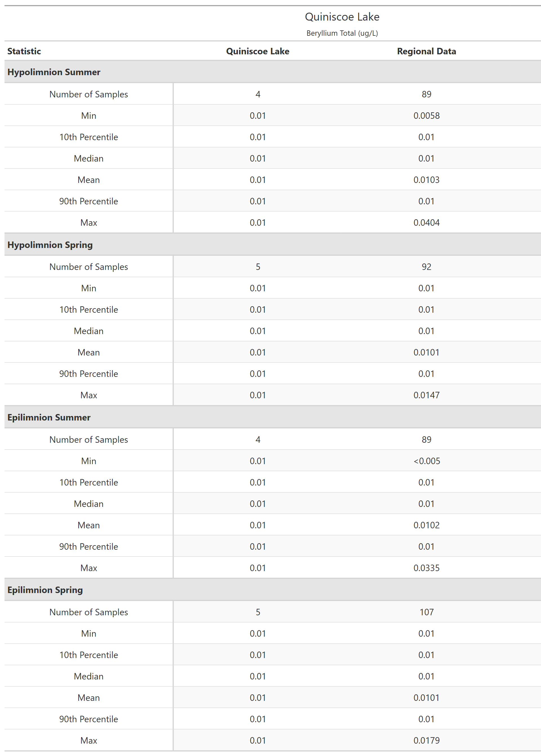The width and height of the screenshot is (541, 756).
Task: Click the Statistic column header
Action: click(24, 51)
